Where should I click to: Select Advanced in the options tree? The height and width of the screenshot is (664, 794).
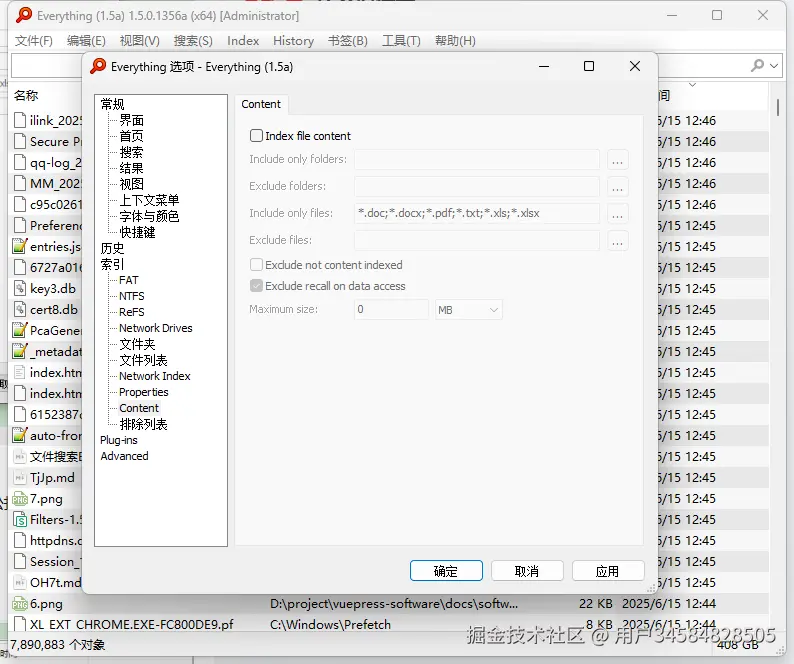(125, 456)
